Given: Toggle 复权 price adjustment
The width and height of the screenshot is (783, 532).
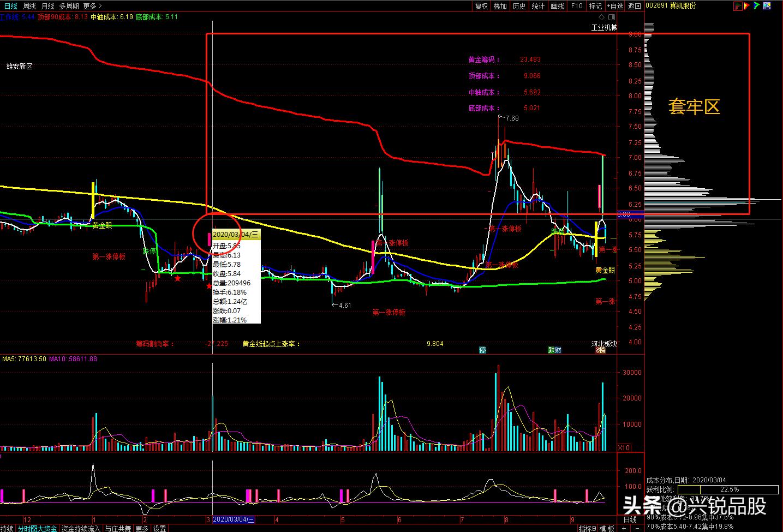Looking at the screenshot, I should tap(481, 6).
